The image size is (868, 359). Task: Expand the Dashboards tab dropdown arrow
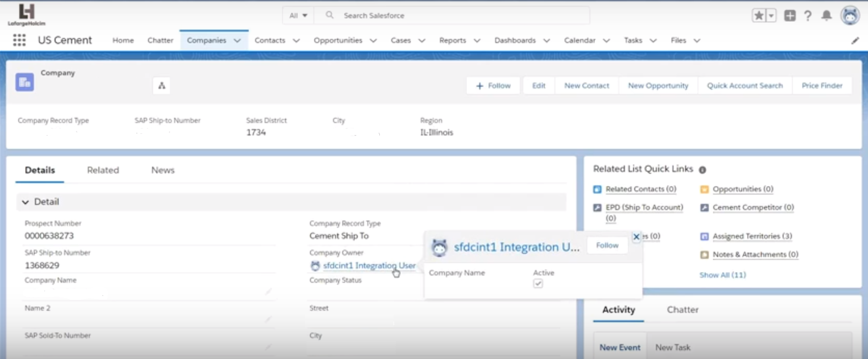546,41
